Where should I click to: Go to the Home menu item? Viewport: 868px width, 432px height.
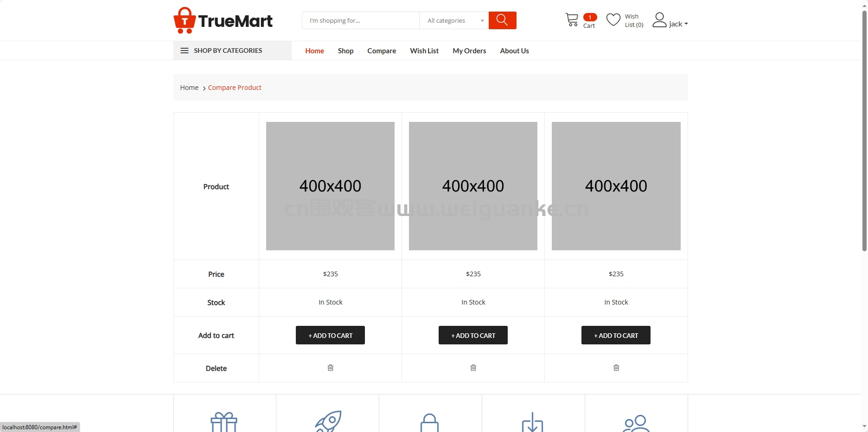point(314,51)
